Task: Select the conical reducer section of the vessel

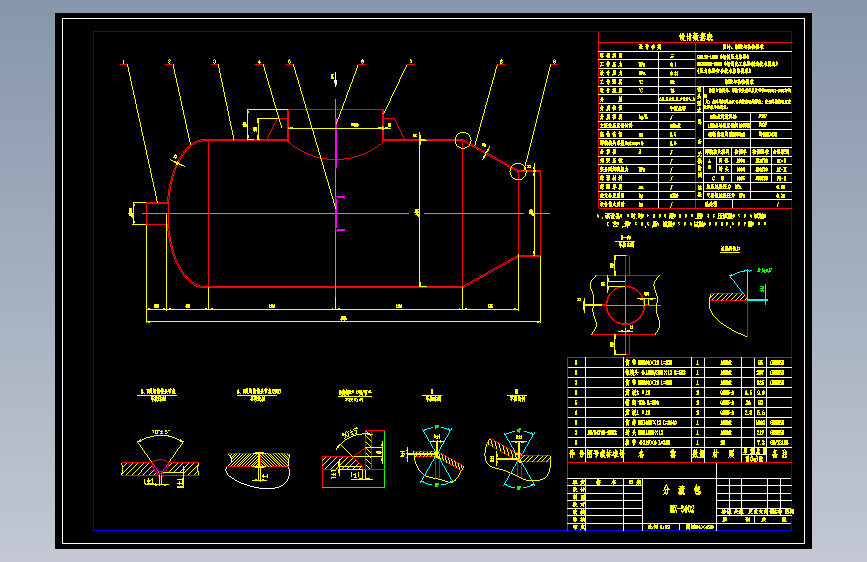Action: (490, 214)
